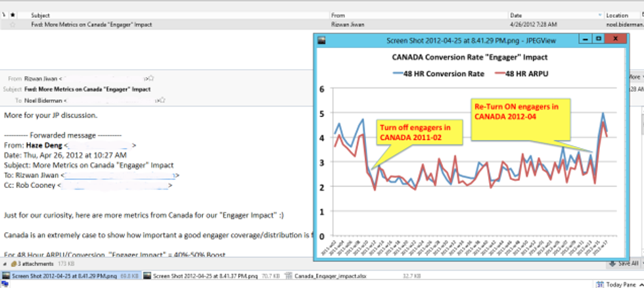Click the message body vertical scrollbar
Image resolution: width=644 pixels, height=288 pixels.
pyautogui.click(x=641, y=181)
